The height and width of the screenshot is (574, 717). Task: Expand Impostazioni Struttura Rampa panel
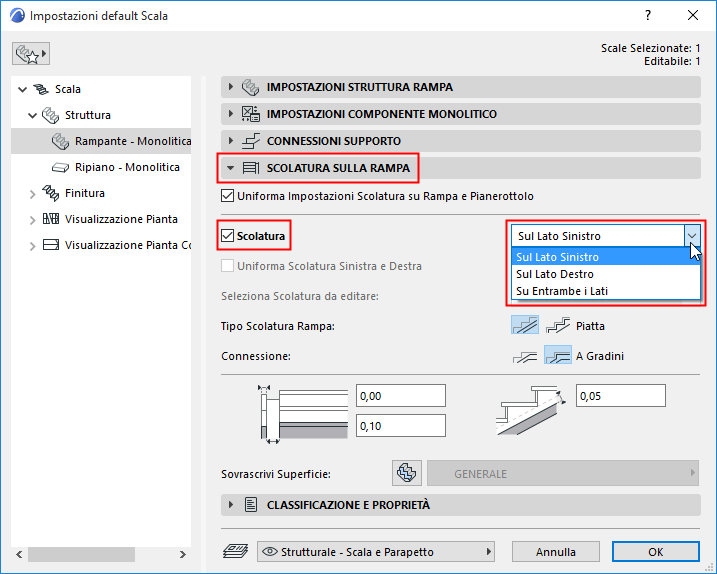coord(230,86)
